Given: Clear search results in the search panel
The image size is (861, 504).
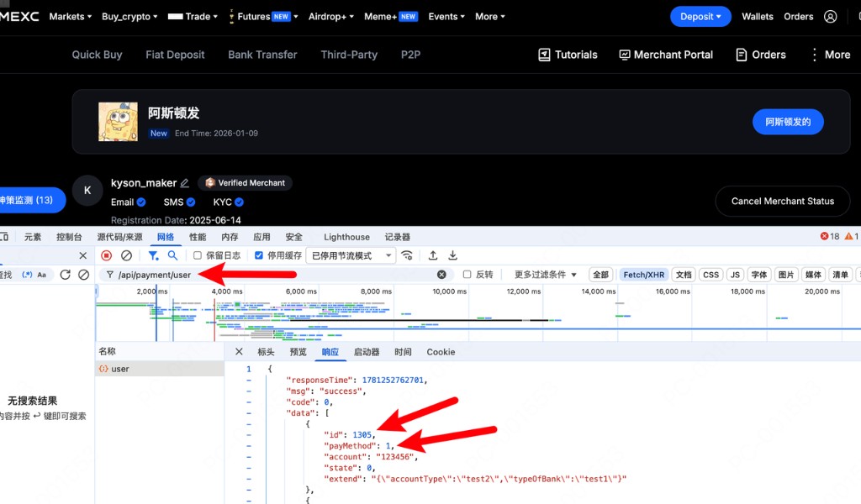Looking at the screenshot, I should click(83, 275).
